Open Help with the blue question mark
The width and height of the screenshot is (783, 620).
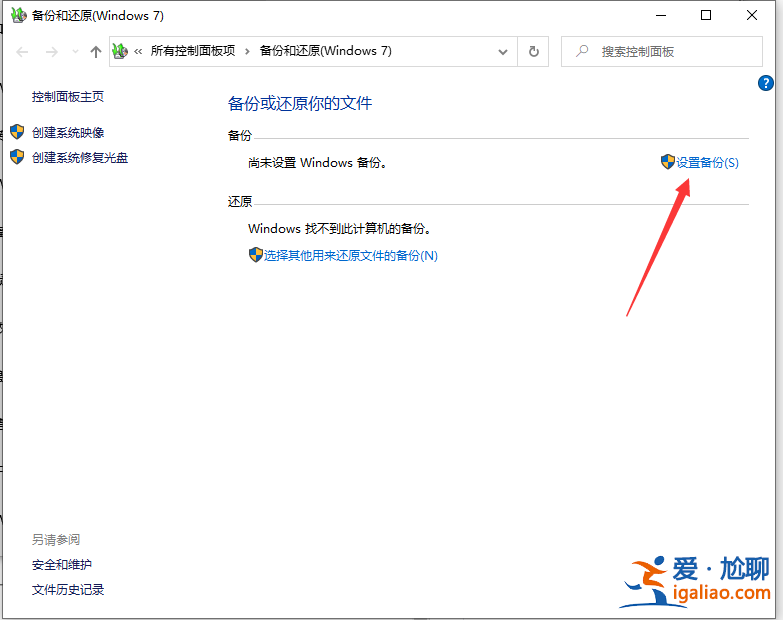[x=766, y=83]
